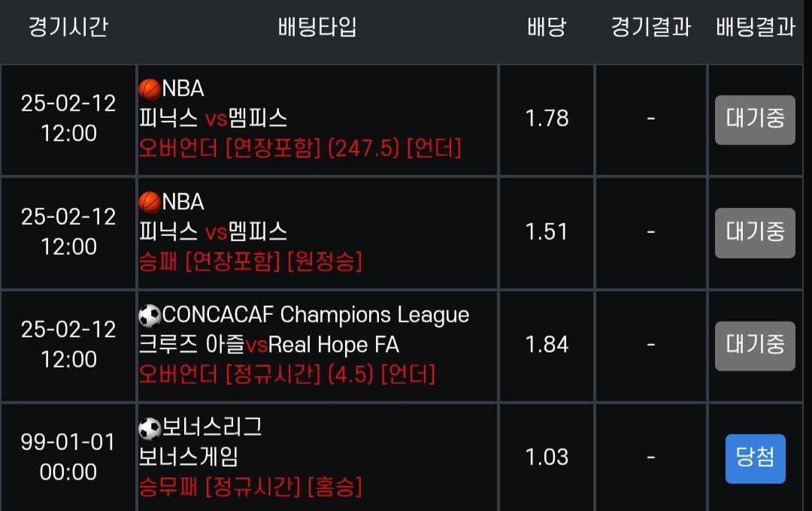This screenshot has width=812, height=511.
Task: Click the 오버언더 [연장포함] (247.5) [언더] text
Action: [x=300, y=148]
